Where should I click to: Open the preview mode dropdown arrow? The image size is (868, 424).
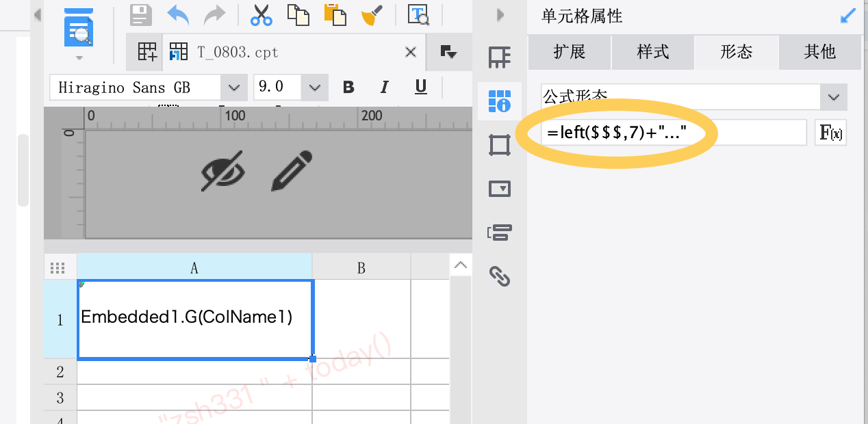[x=79, y=57]
